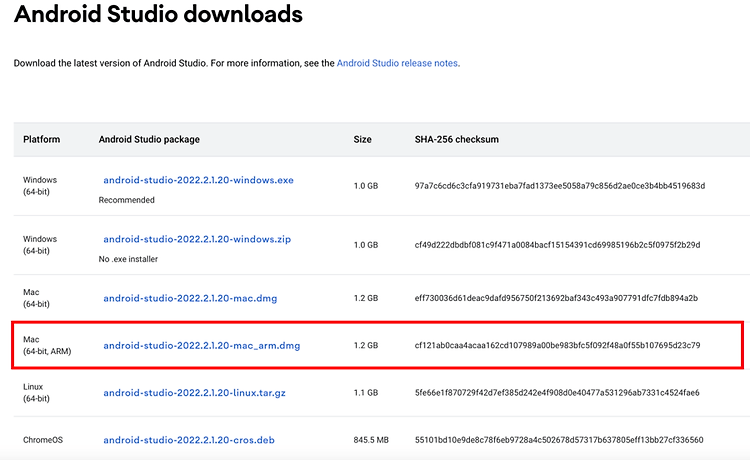Screen dimensions: 750x460
Task: Download android-studio-2022.2.1.20-windows.exe
Action: (199, 180)
